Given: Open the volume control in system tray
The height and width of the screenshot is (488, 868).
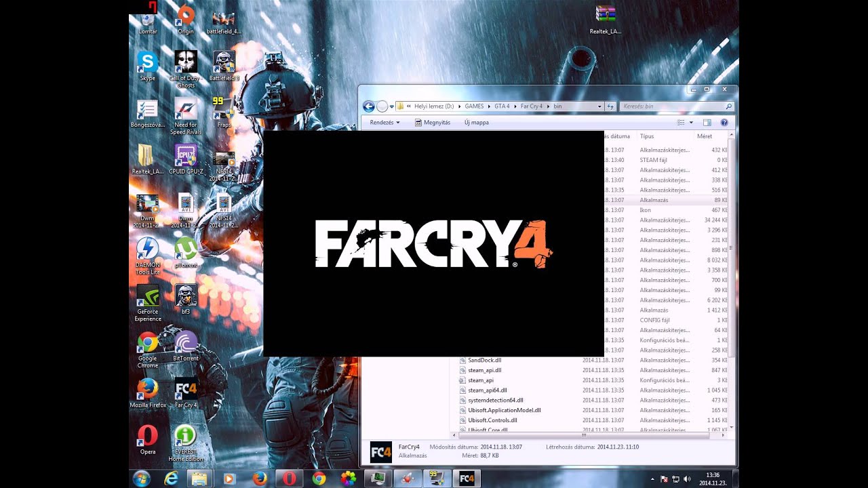Looking at the screenshot, I should pos(687,479).
